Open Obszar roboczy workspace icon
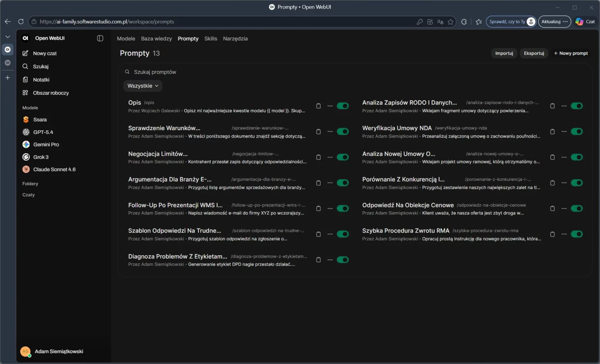This screenshot has height=364, width=600. 25,93
